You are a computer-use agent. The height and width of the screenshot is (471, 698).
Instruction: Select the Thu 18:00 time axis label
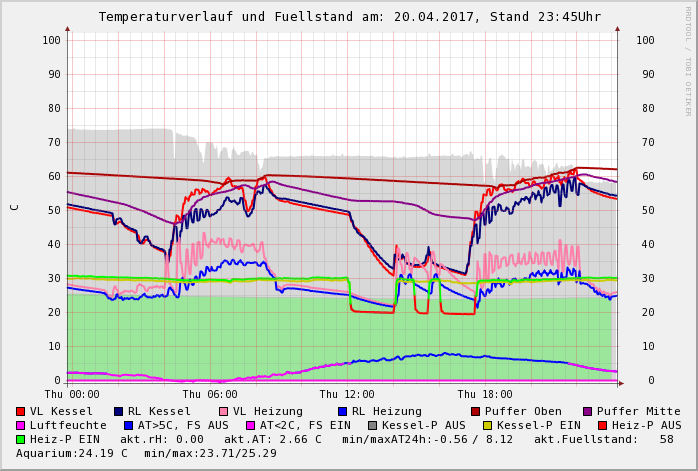[x=485, y=394]
